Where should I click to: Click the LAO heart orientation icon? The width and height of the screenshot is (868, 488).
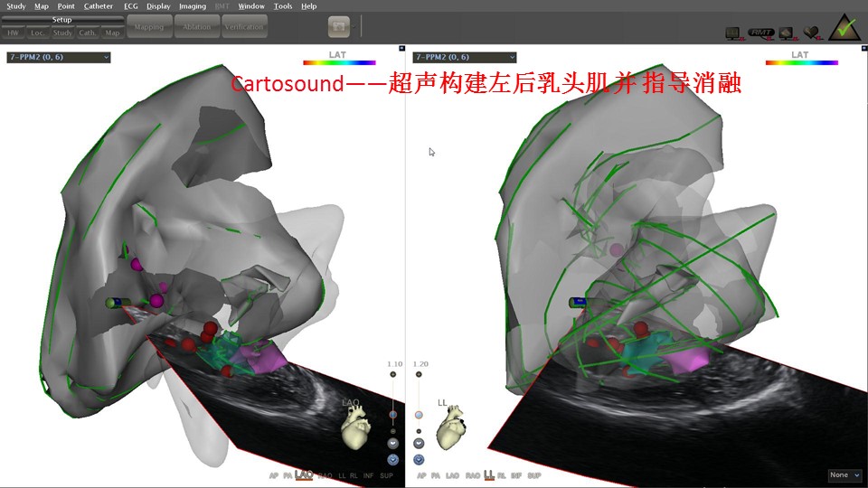(354, 427)
